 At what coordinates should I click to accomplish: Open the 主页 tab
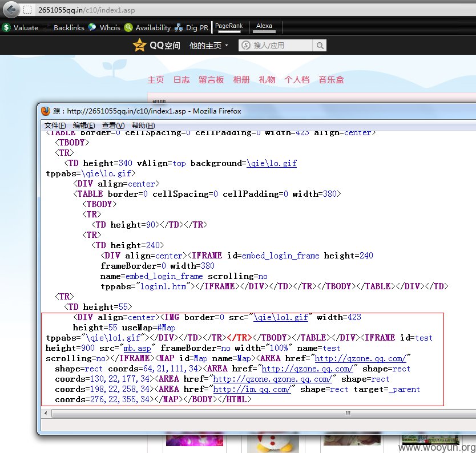[156, 80]
